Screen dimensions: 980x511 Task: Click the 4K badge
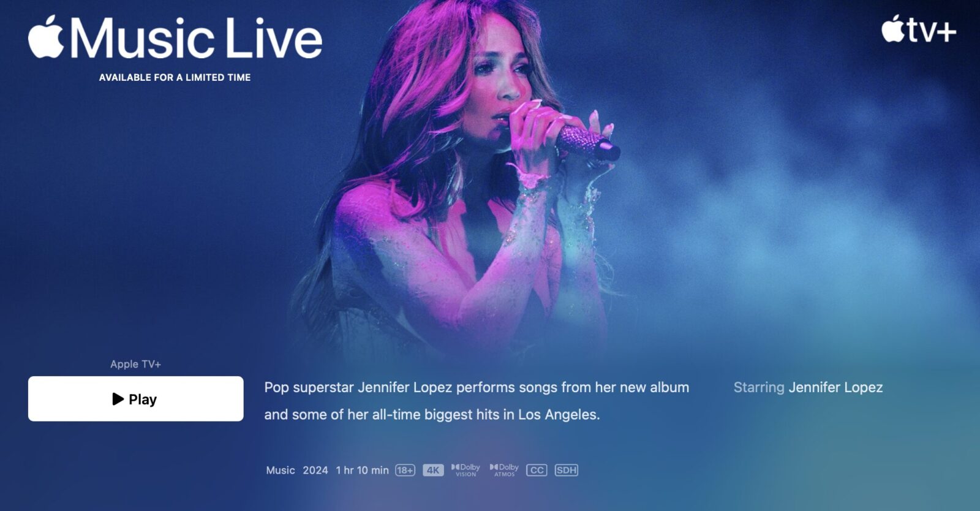(x=433, y=470)
